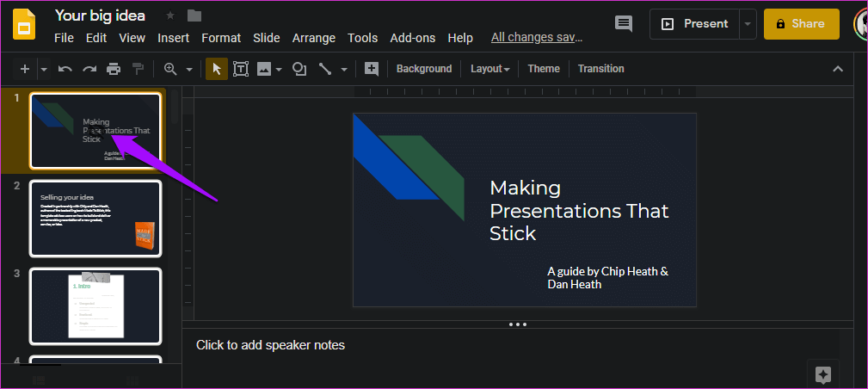The height and width of the screenshot is (389, 868).
Task: Open the Tools menu
Action: click(x=362, y=38)
